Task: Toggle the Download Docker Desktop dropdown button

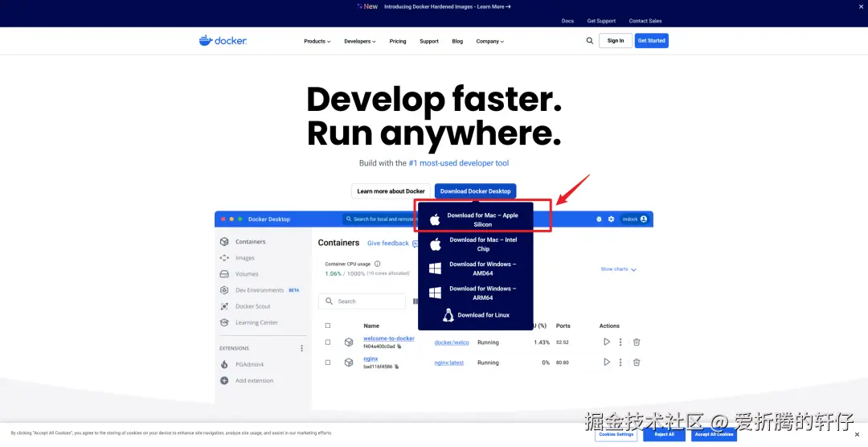Action: coord(476,191)
